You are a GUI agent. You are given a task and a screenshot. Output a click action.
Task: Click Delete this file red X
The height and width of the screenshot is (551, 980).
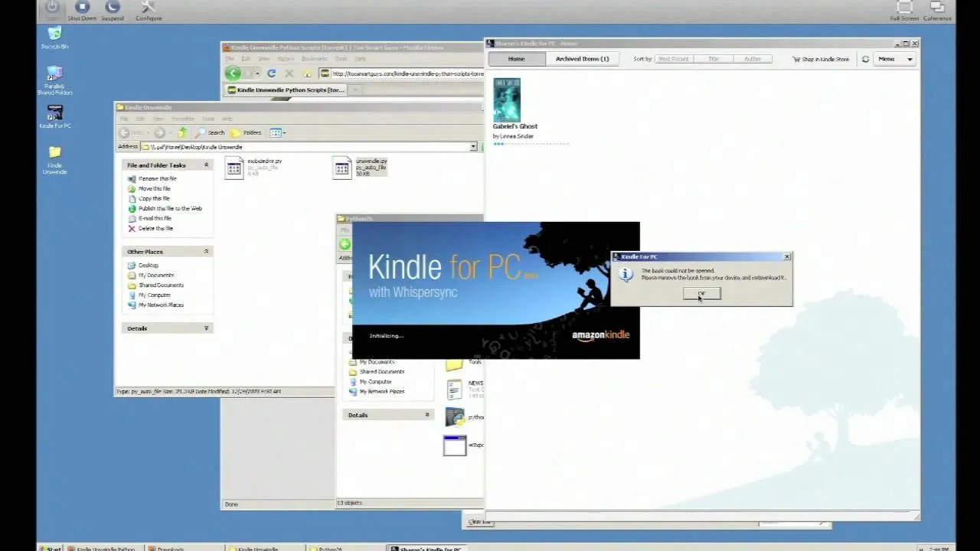point(132,228)
